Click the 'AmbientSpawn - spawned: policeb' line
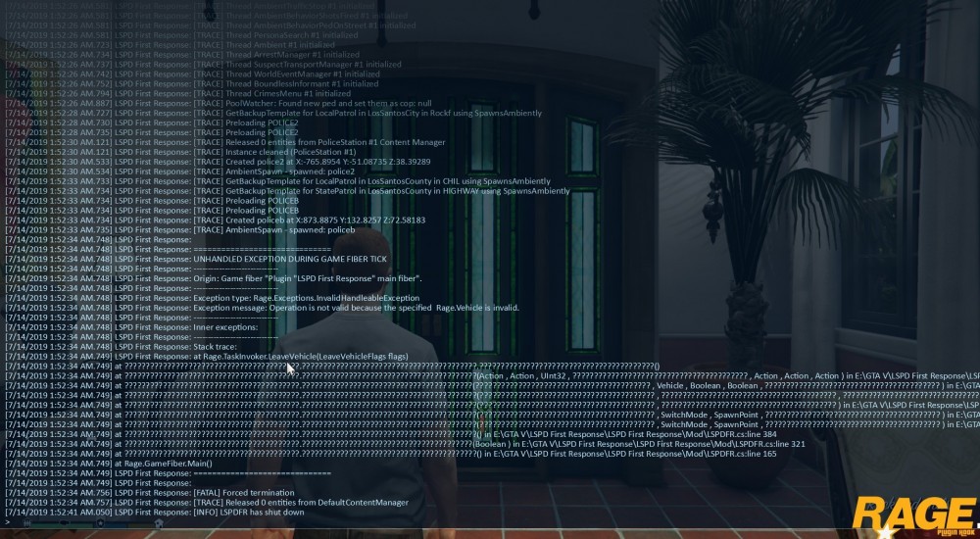This screenshot has width=980, height=539. [x=180, y=229]
